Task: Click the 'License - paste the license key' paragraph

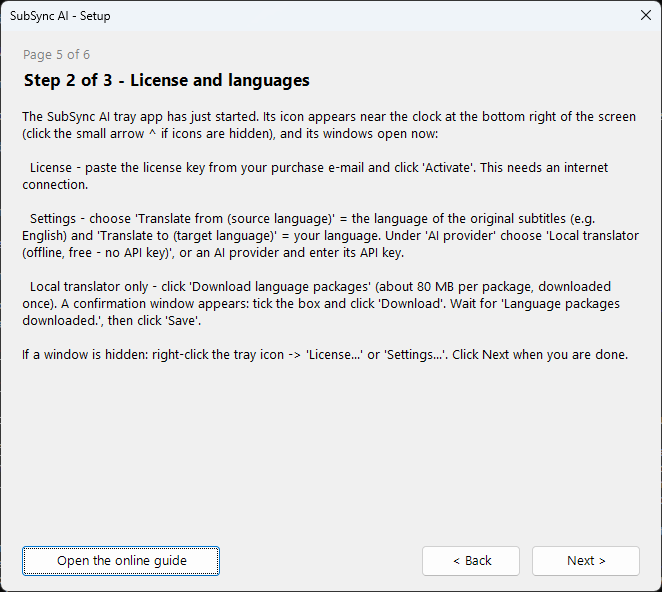Action: [315, 176]
